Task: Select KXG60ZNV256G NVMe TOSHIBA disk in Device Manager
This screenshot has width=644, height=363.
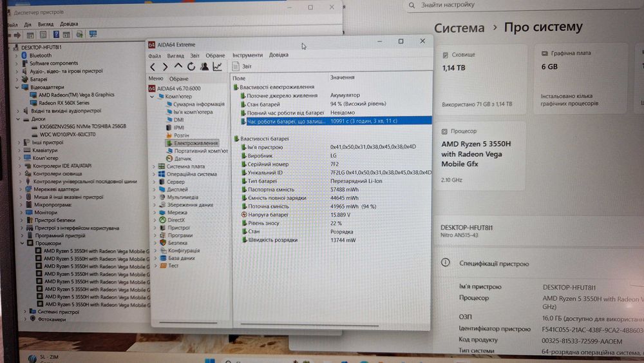Action: point(82,126)
